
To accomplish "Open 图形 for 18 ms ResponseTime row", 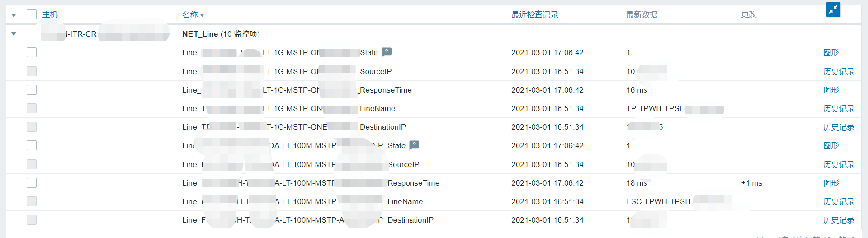I will click(831, 183).
